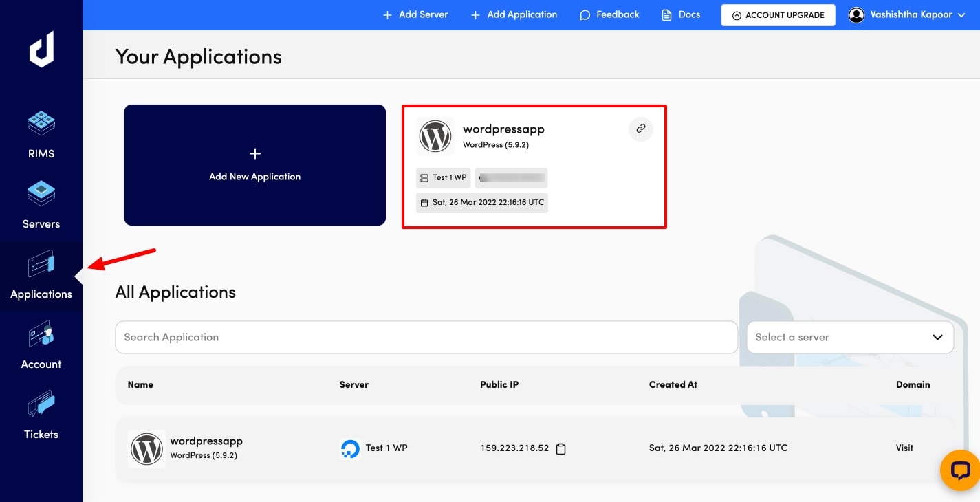Focus the Search Application field
The image size is (980, 502).
point(426,337)
